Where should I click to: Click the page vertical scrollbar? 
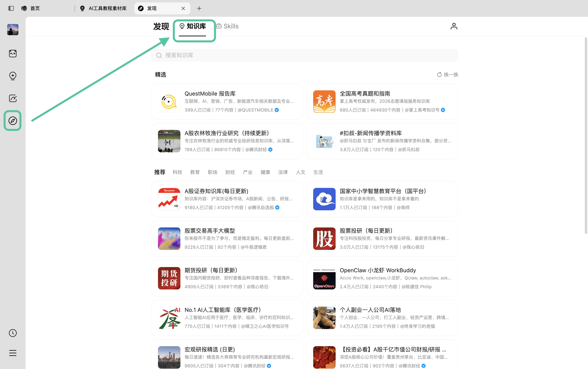[586, 136]
